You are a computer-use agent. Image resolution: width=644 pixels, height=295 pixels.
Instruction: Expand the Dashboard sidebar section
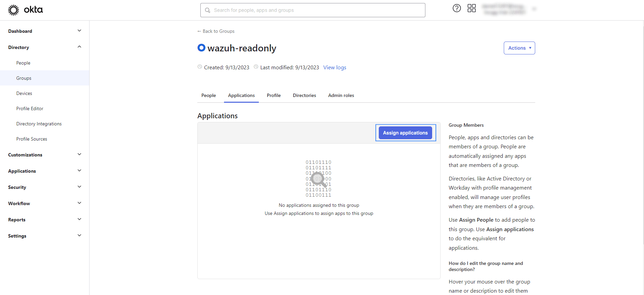click(79, 31)
